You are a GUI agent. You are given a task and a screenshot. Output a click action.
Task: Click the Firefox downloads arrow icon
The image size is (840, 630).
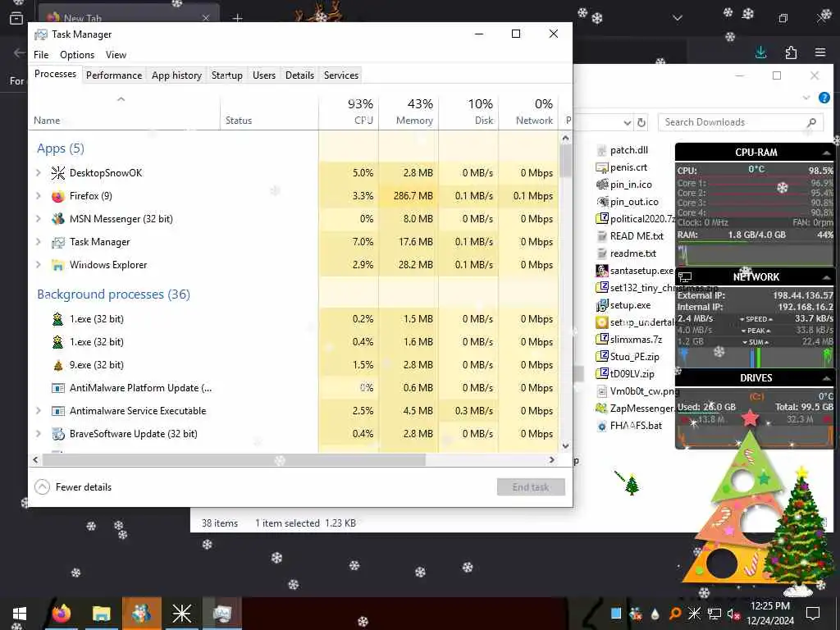760,52
